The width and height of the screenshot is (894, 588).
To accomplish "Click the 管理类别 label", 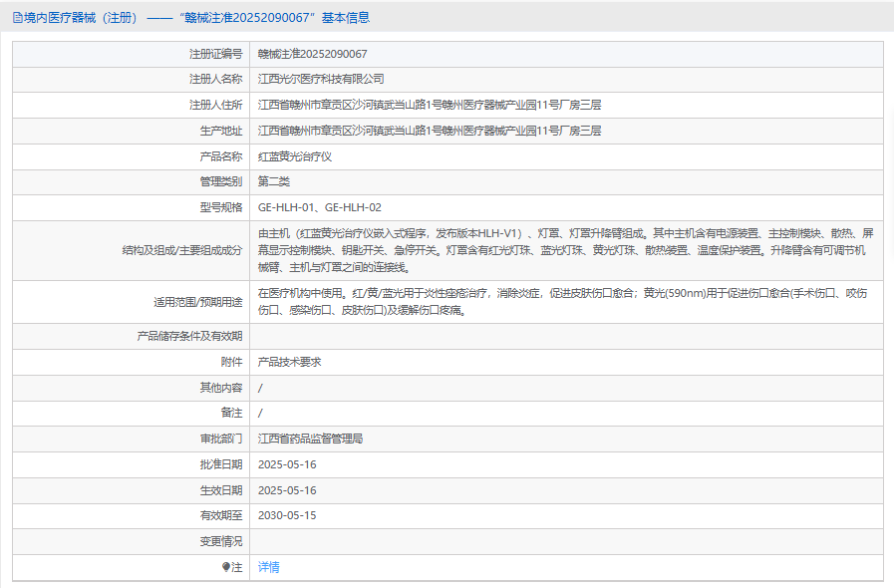I will click(220, 182).
